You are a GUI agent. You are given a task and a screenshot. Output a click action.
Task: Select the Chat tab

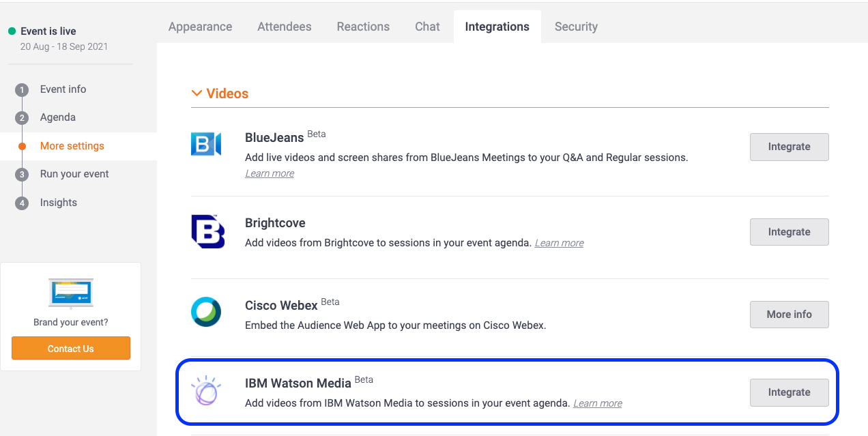click(427, 27)
